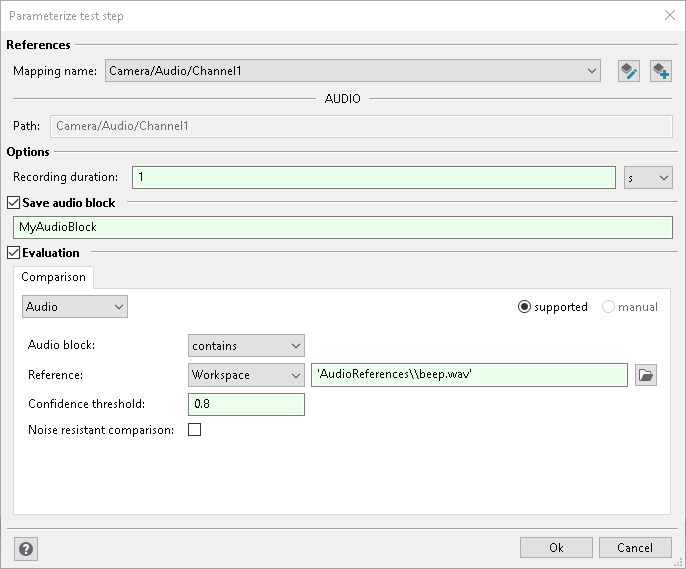Click the add new mapping icon
This screenshot has height=569, width=686.
[661, 71]
